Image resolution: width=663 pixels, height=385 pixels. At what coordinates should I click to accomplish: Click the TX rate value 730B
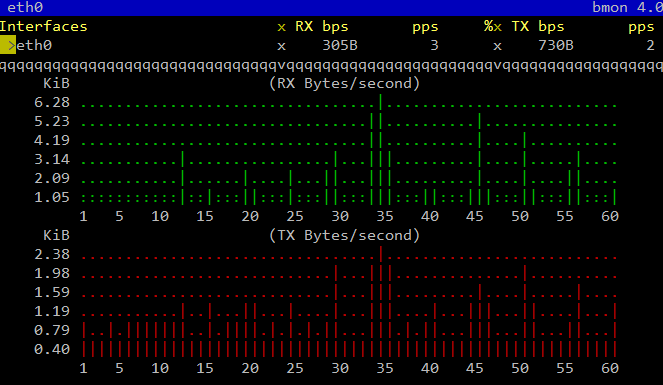pos(556,45)
